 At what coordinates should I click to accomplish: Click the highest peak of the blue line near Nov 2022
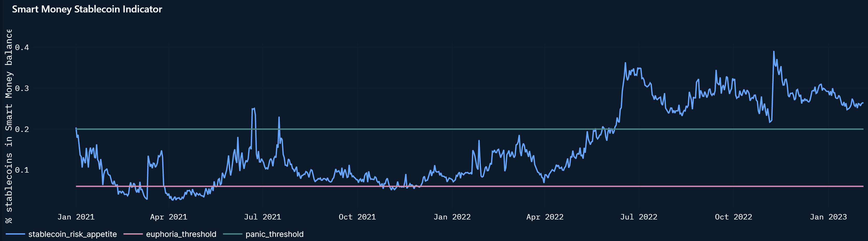774,52
